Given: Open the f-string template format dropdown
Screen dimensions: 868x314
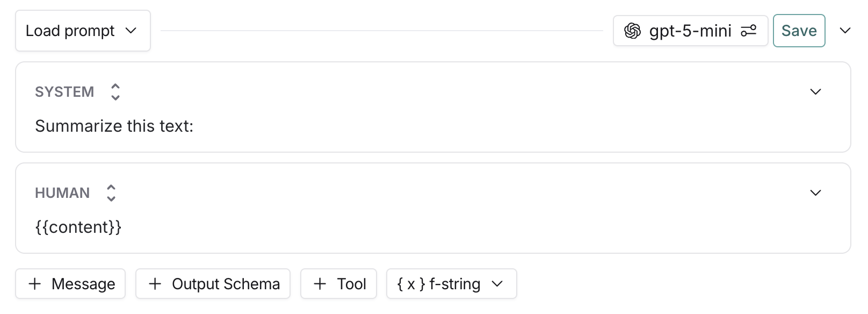Looking at the screenshot, I should point(497,284).
